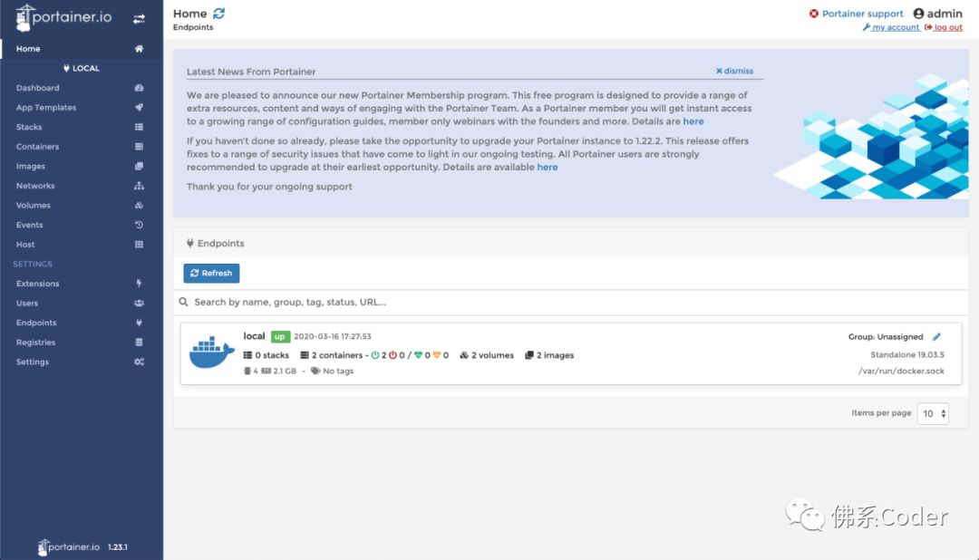Image resolution: width=979 pixels, height=560 pixels.
Task: Click the blue Refresh button
Action: point(211,273)
